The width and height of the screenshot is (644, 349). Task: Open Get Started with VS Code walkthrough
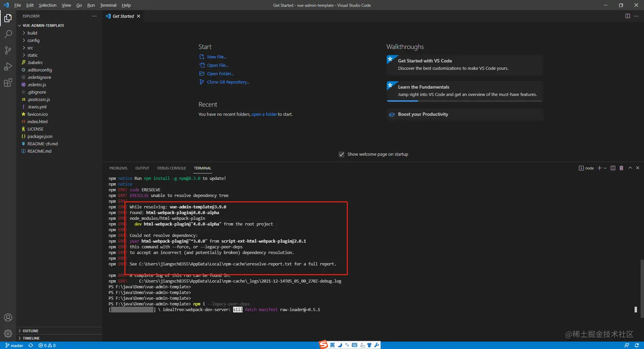[465, 64]
